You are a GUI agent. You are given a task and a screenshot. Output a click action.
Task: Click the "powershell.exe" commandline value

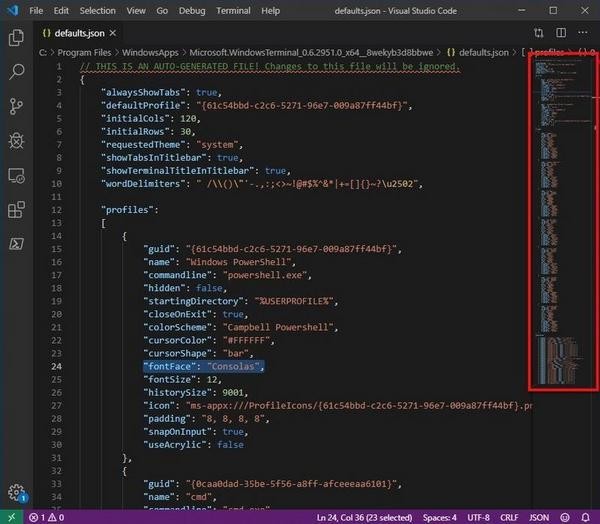pos(265,275)
